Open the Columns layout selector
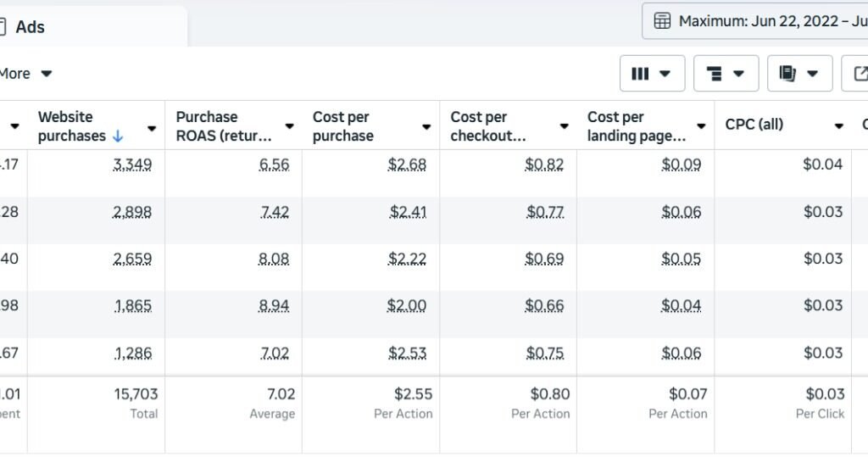 point(651,74)
